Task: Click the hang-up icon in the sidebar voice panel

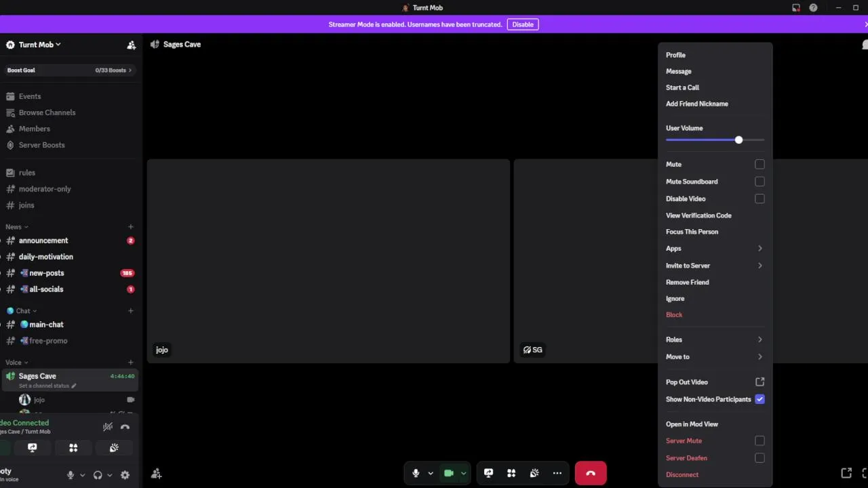Action: tap(125, 427)
